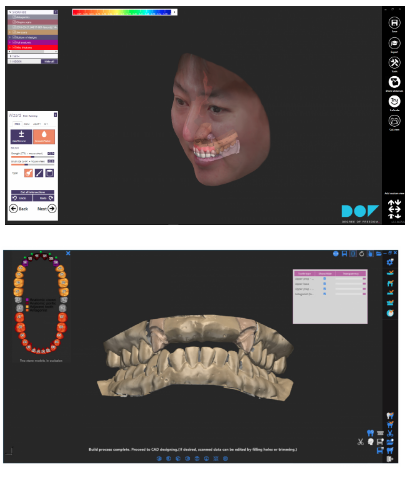Expand the tan group row arrow

click(x=10, y=32)
